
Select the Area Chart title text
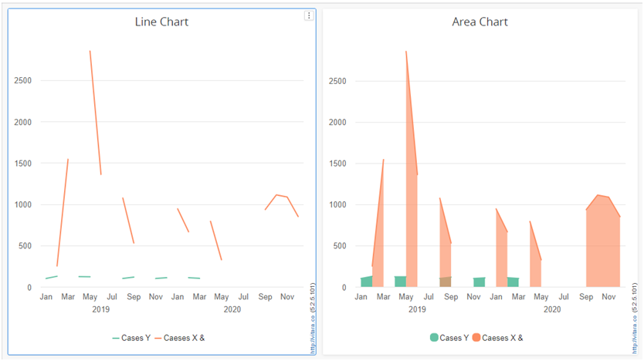tap(480, 22)
